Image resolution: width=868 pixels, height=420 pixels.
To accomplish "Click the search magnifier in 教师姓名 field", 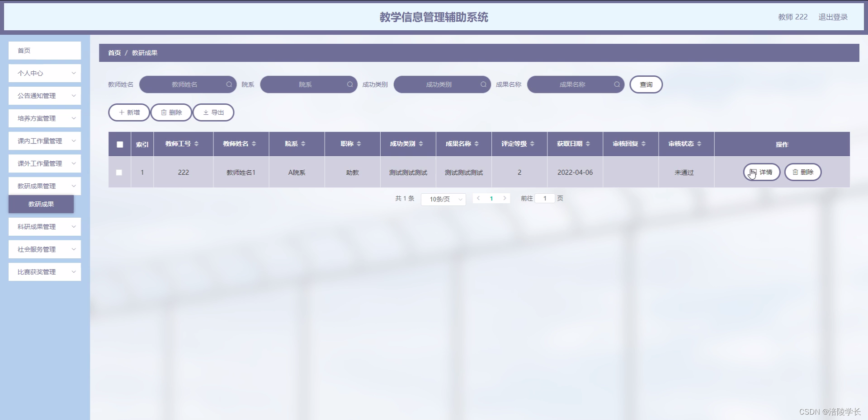I will tap(230, 84).
